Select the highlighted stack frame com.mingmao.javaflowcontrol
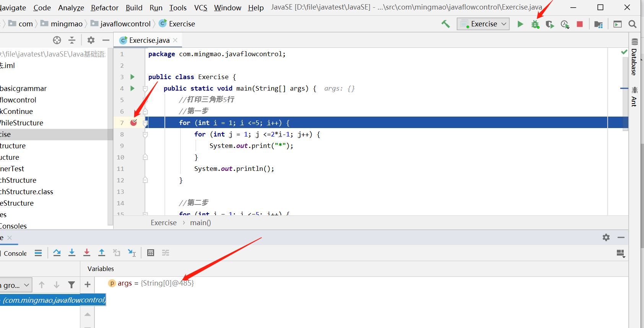This screenshot has height=328, width=644. click(53, 300)
